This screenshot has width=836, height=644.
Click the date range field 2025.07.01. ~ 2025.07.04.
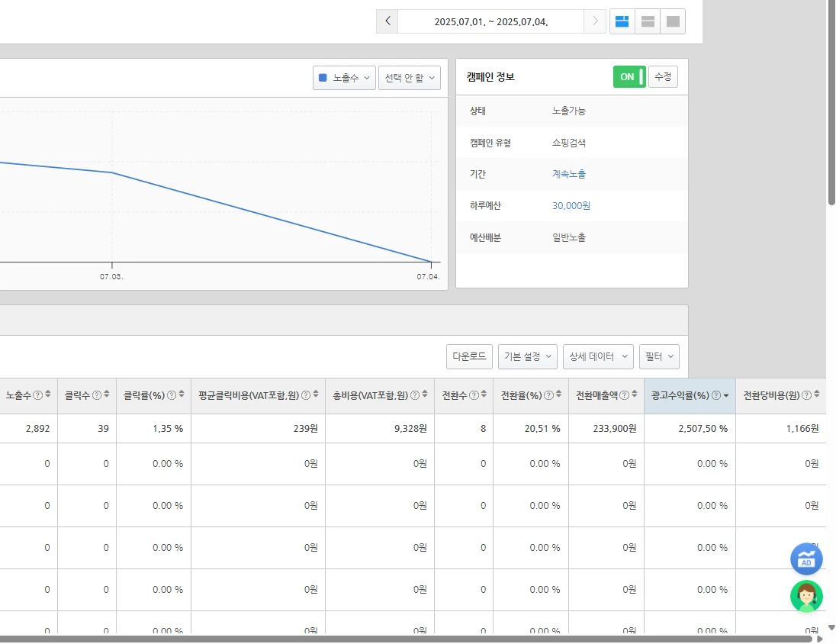tap(490, 21)
